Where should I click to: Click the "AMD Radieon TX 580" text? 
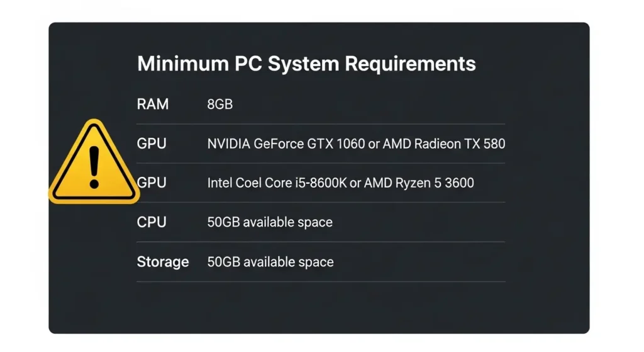[444, 144]
